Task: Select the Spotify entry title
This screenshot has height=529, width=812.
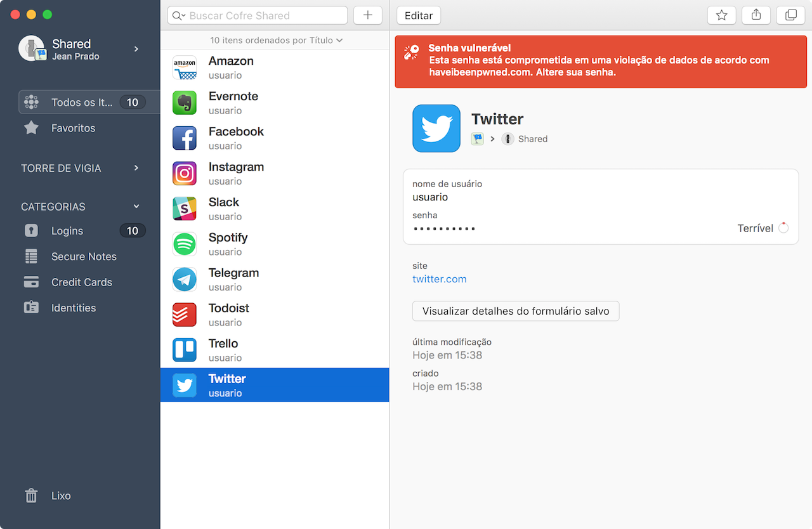Action: point(228,237)
